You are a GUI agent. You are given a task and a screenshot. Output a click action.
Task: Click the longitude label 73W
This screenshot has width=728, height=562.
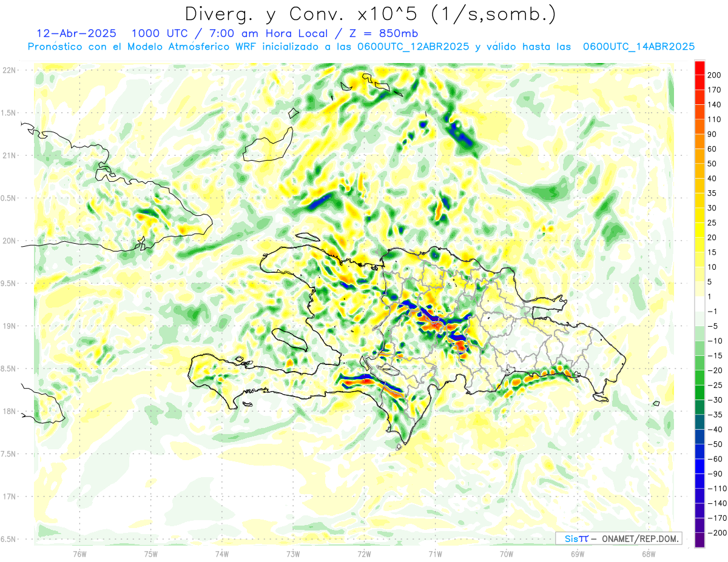pyautogui.click(x=293, y=554)
